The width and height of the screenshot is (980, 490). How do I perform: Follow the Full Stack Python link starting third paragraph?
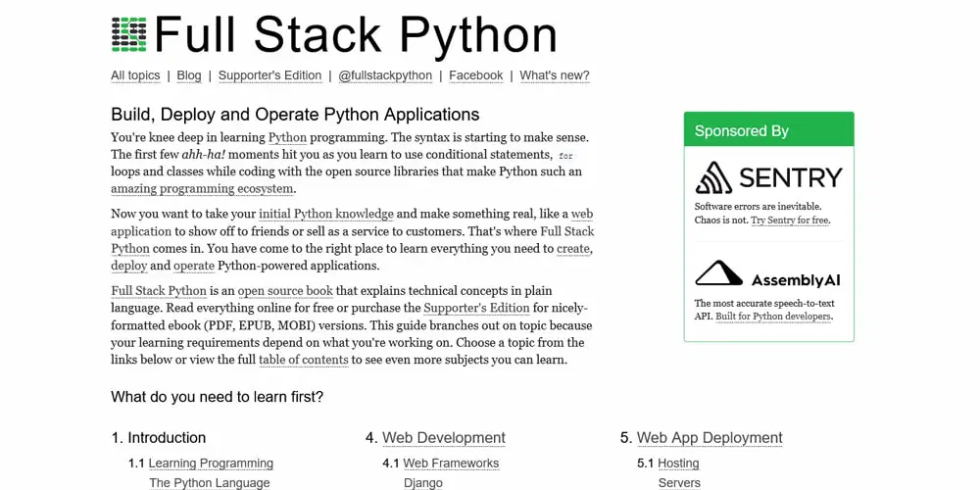pyautogui.click(x=159, y=291)
